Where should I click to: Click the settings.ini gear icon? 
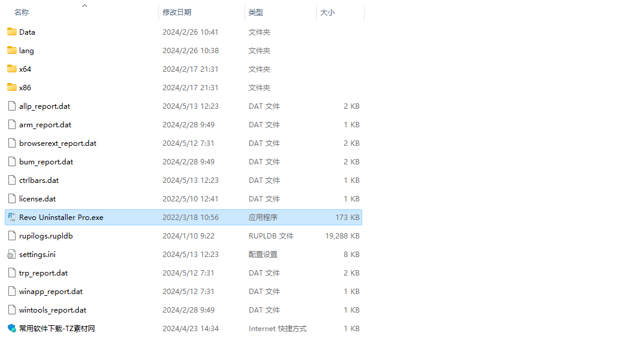point(11,254)
